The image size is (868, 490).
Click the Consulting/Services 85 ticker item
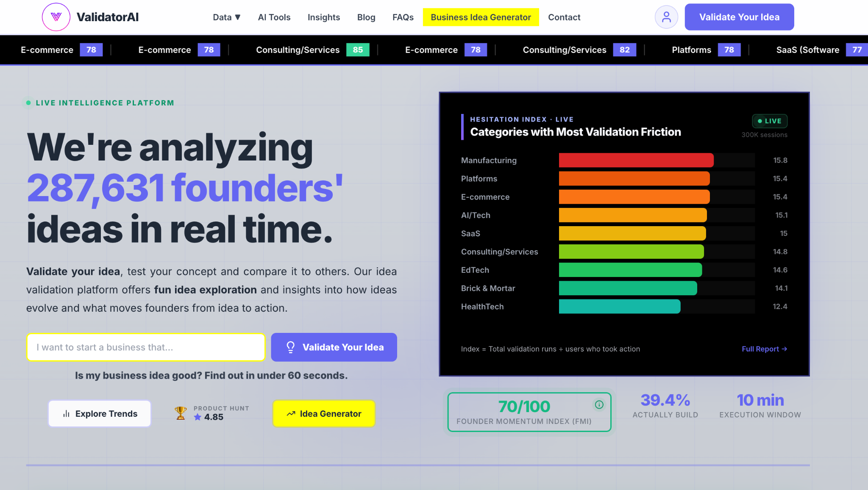312,50
